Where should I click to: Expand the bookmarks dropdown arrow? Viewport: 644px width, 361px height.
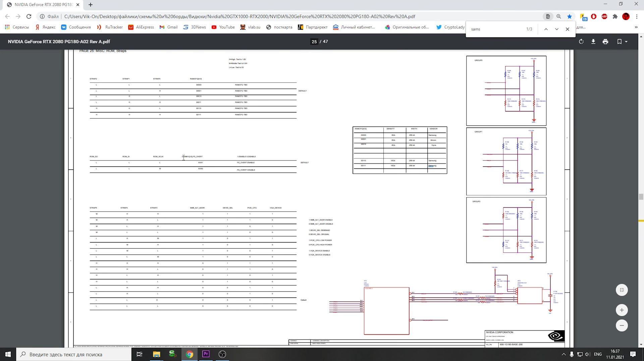click(x=626, y=42)
